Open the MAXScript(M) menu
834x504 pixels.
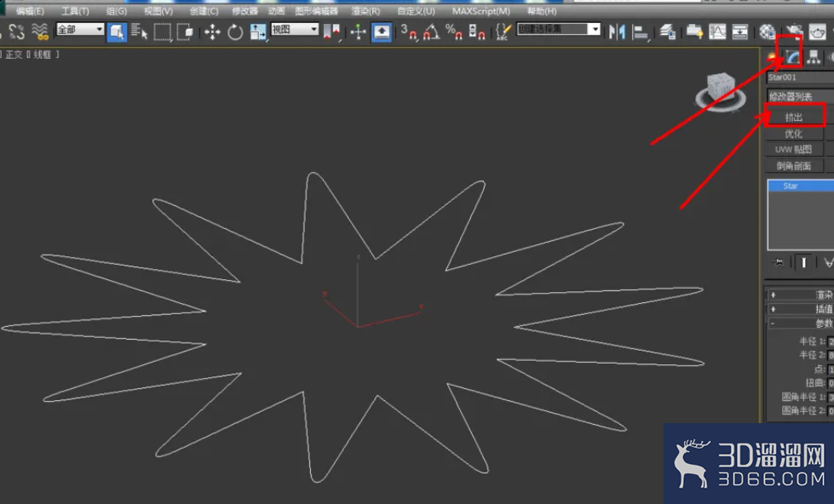click(x=480, y=10)
